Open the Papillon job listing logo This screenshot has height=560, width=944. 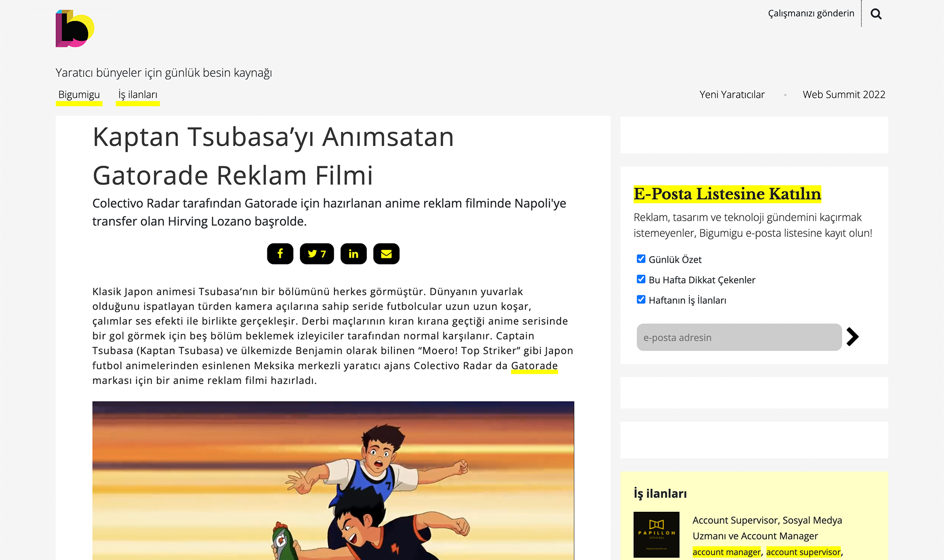(x=656, y=534)
